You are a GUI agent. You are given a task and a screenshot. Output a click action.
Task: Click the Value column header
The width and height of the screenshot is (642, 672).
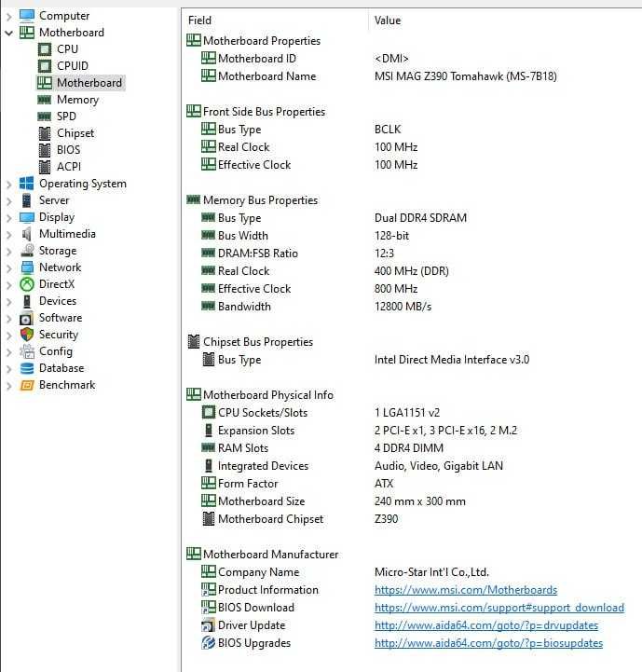388,21
